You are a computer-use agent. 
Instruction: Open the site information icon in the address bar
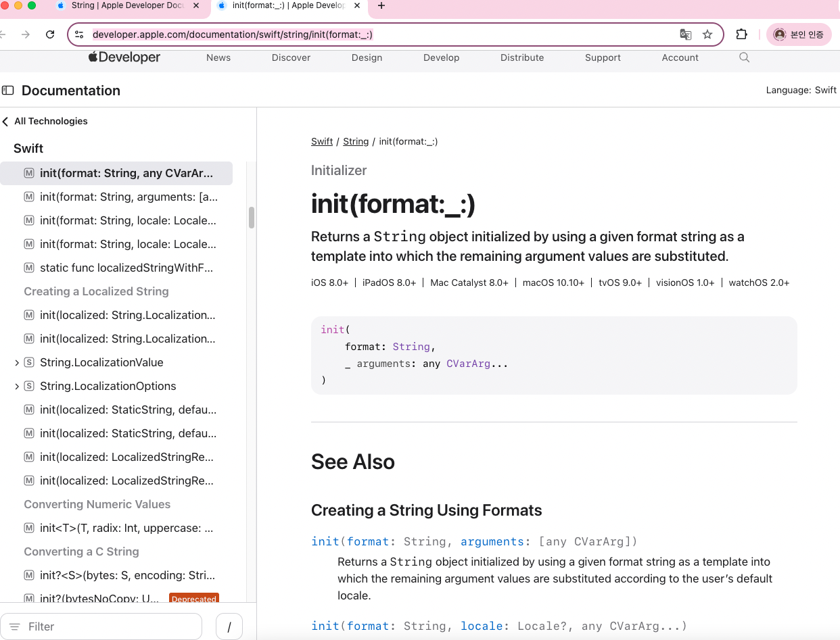79,34
